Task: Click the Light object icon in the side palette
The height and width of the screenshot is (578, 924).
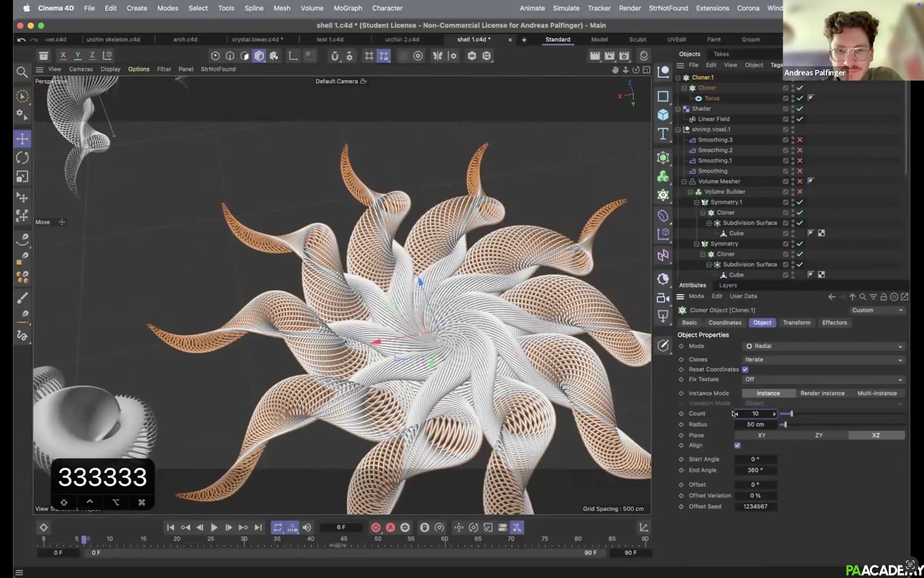Action: (663, 316)
